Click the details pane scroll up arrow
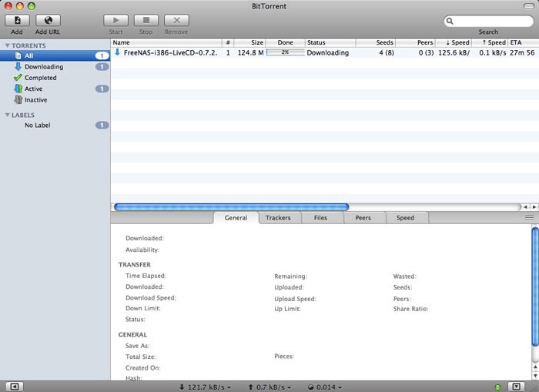 tap(535, 367)
